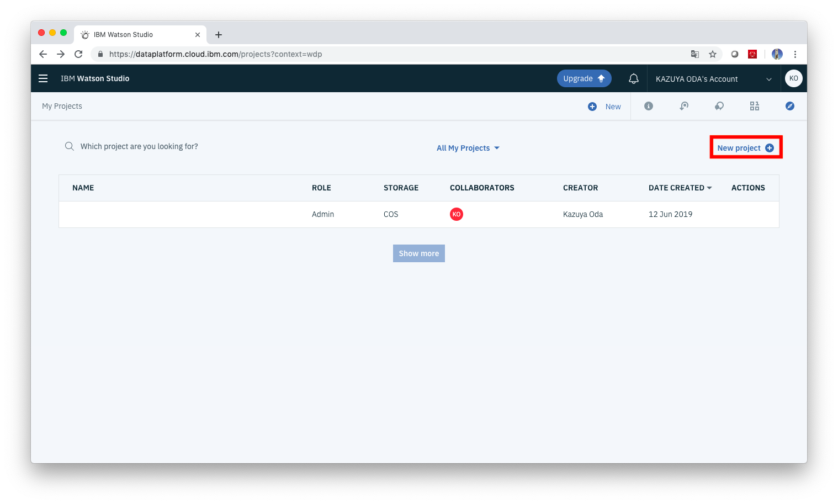Viewport: 838px width, 504px height.
Task: Open the navigation hamburger menu
Action: [43, 78]
